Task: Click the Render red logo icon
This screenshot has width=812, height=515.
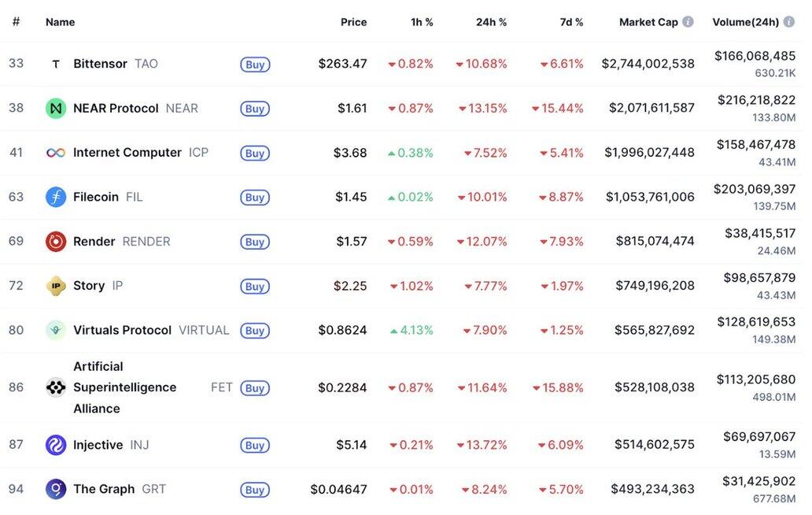Action: 56,242
